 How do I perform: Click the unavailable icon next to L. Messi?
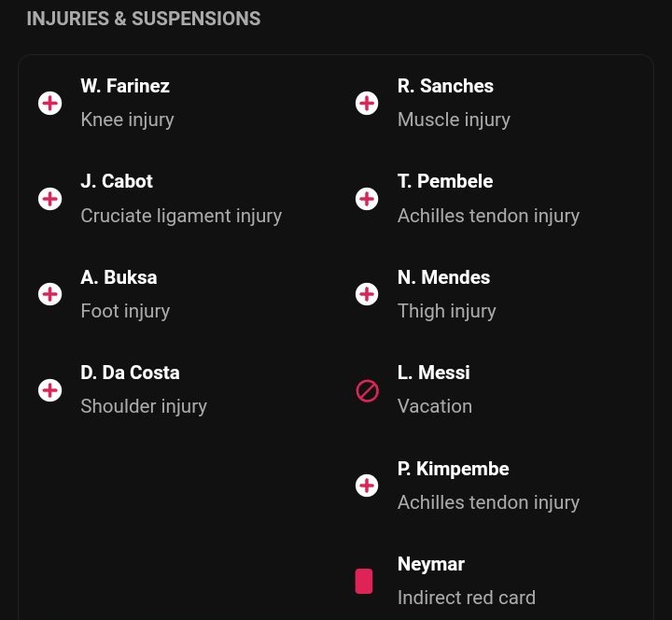(x=368, y=390)
